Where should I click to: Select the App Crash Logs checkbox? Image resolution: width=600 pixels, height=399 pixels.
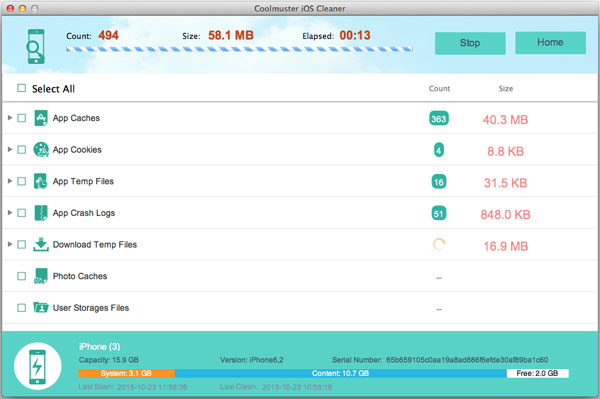coord(22,213)
